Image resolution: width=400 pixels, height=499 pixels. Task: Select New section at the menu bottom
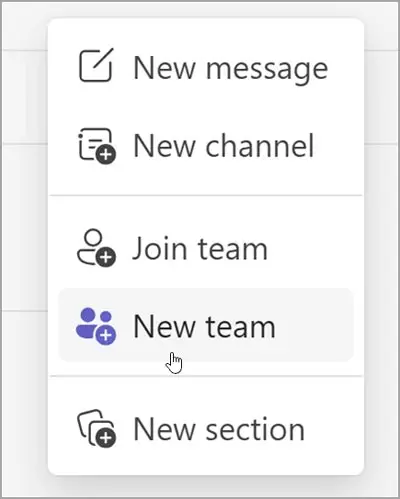point(206,429)
